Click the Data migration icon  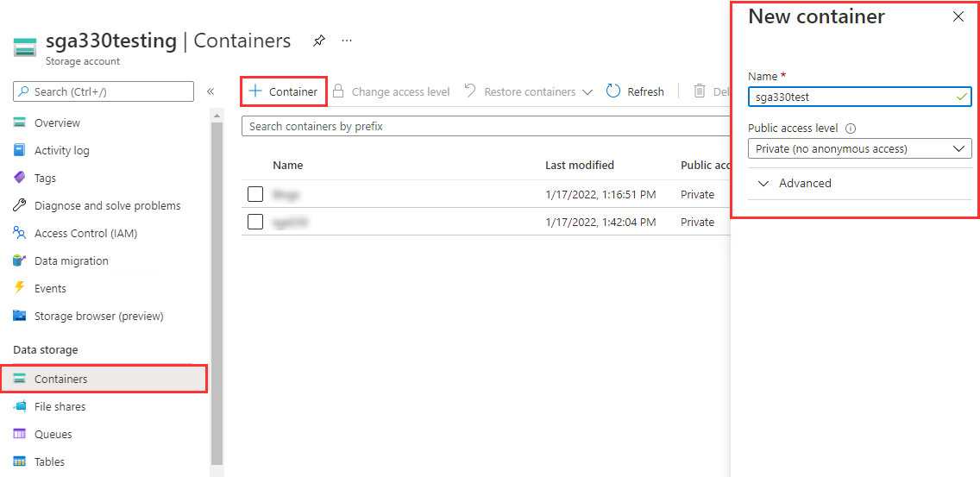(x=19, y=260)
